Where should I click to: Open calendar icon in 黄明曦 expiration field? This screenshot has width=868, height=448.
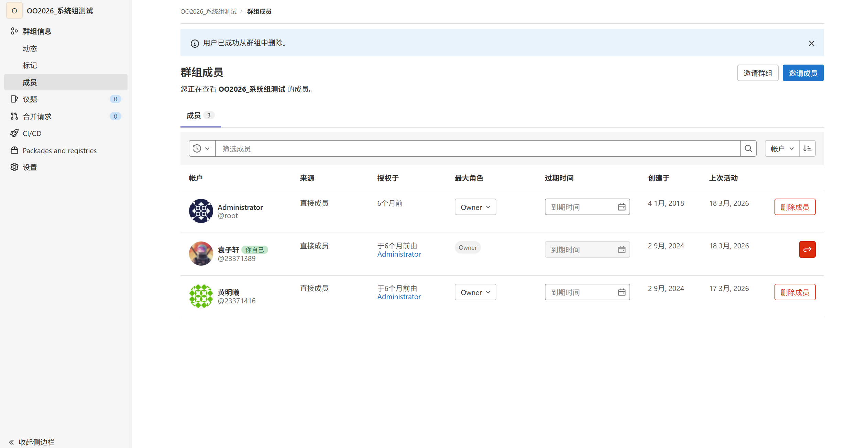(x=622, y=292)
